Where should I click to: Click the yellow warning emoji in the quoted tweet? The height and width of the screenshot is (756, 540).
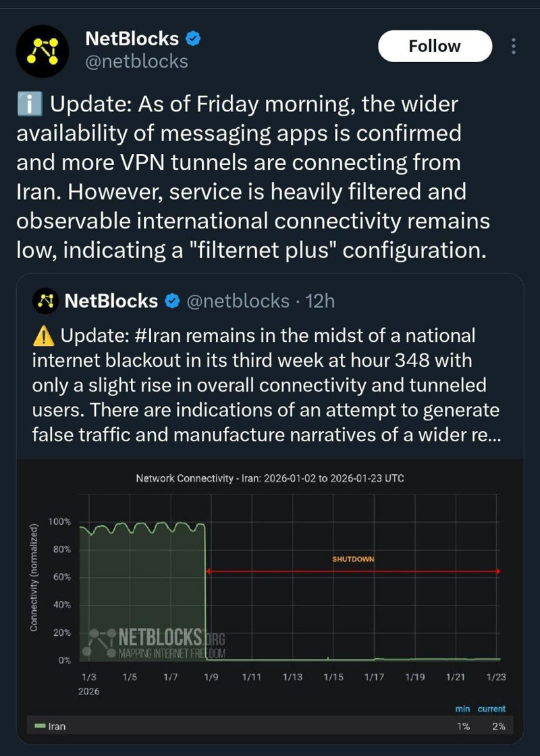coord(43,335)
